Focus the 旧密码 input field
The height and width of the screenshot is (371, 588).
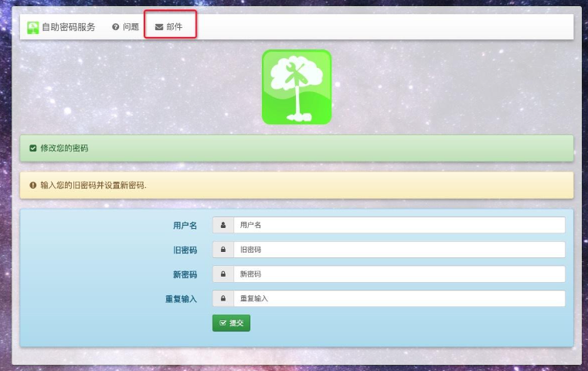tap(399, 250)
